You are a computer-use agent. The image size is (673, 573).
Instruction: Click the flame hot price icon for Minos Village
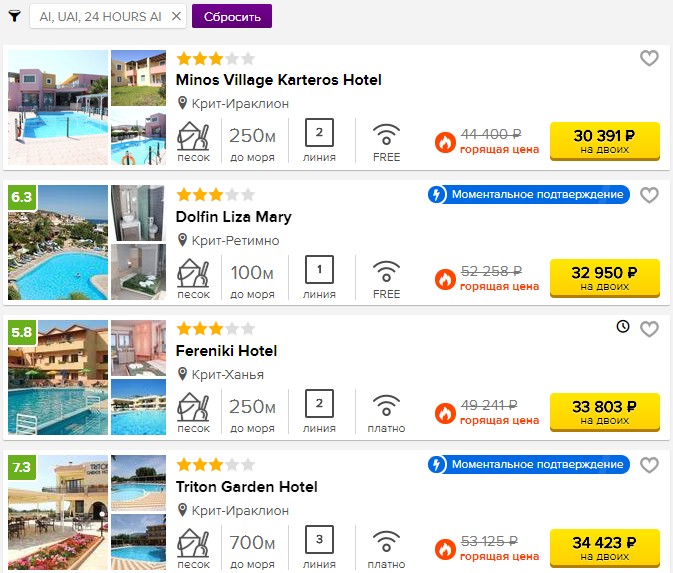tap(445, 142)
